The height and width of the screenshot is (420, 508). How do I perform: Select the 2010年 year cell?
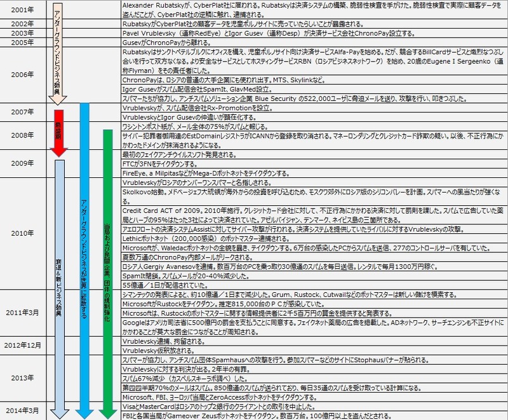tap(22, 233)
